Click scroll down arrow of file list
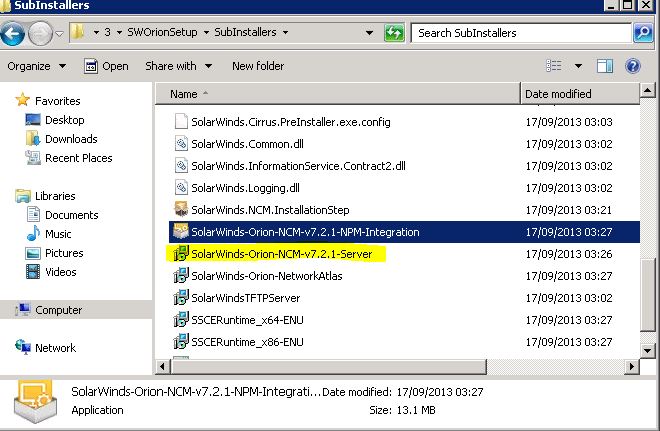Viewport: 660px width, 431px height. point(647,350)
